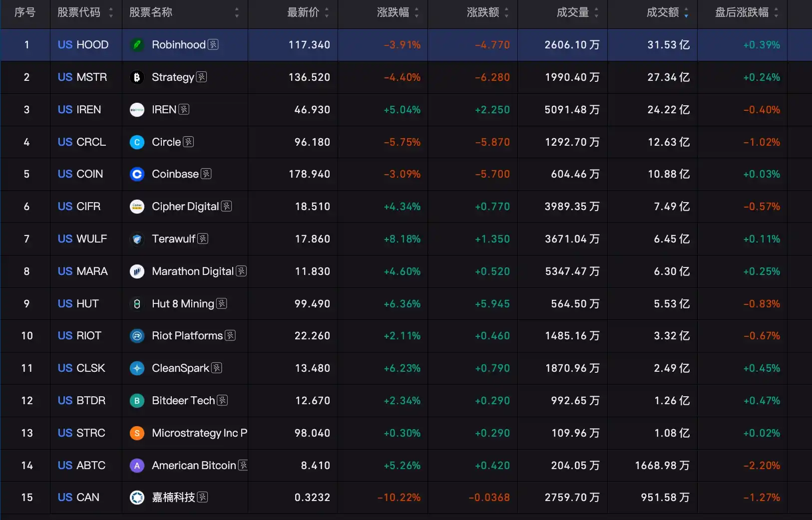Click IREN latest price 46.930
This screenshot has height=520, width=812.
312,110
